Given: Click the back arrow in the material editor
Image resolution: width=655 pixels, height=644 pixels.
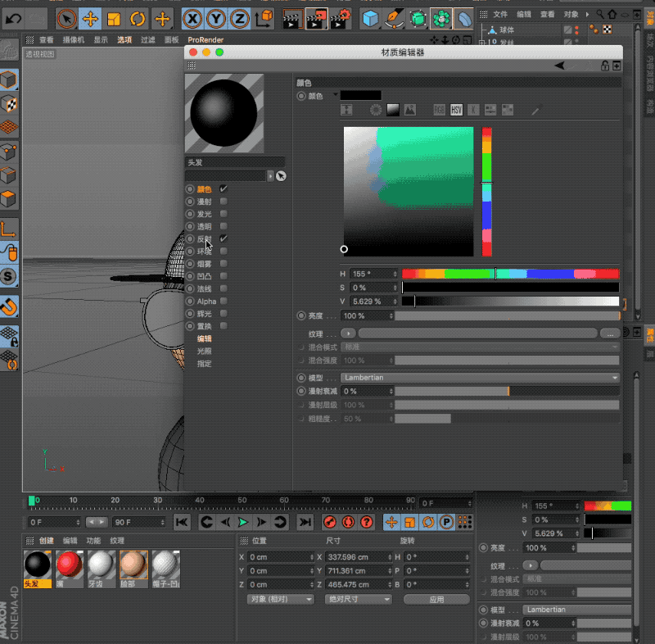Looking at the screenshot, I should pos(559,66).
